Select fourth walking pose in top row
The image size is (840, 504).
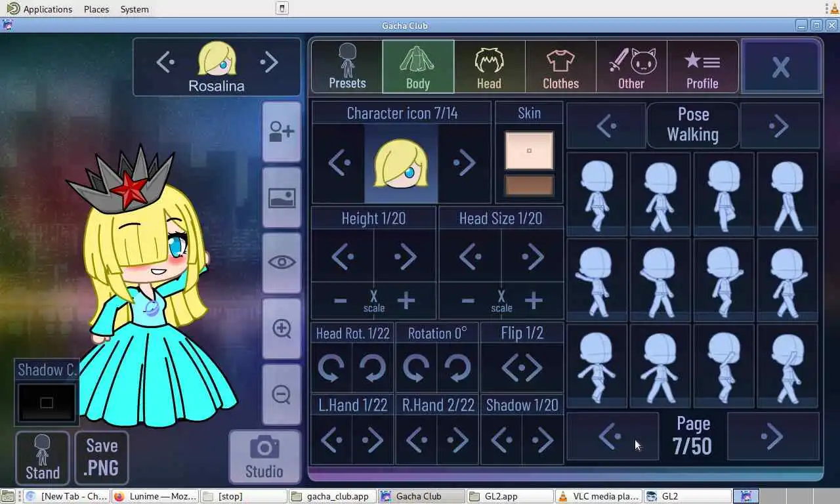pos(787,194)
